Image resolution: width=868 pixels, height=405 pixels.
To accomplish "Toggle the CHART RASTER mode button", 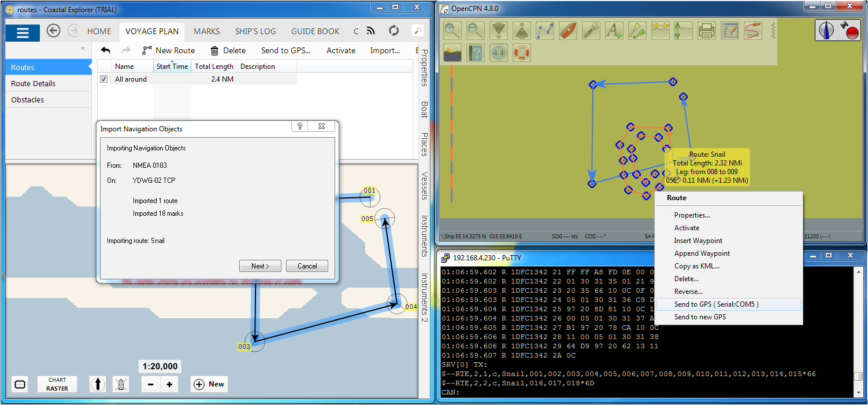I will [57, 384].
